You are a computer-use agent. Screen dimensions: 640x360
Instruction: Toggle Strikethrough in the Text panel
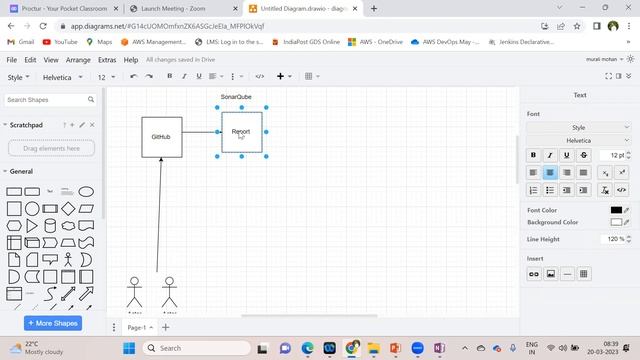coord(584,155)
